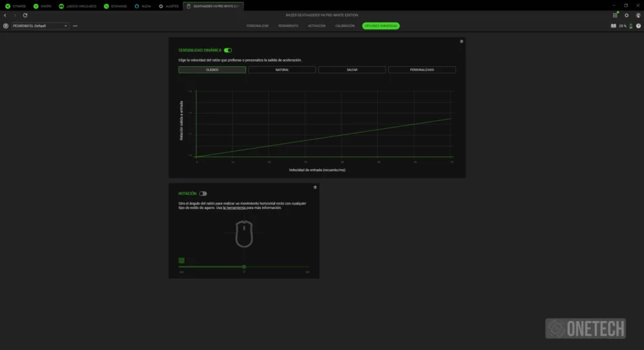
Task: Click the info icon in Rotación panel
Action: 315,187
